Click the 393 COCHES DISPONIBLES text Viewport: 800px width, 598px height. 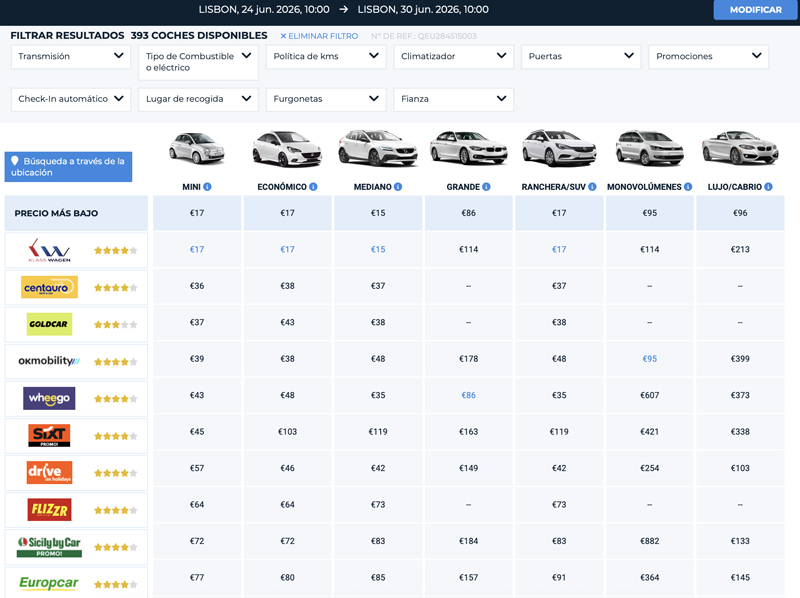(x=199, y=36)
